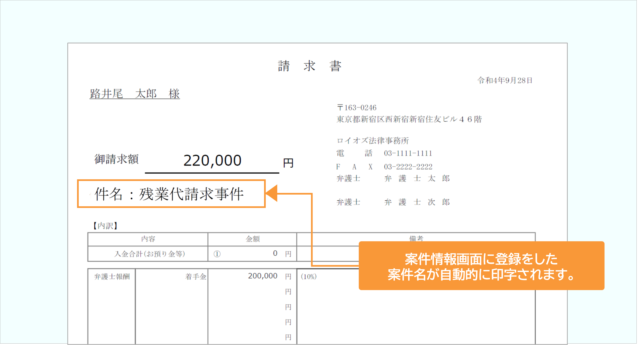Click the (10%) remark cell

pos(309,277)
